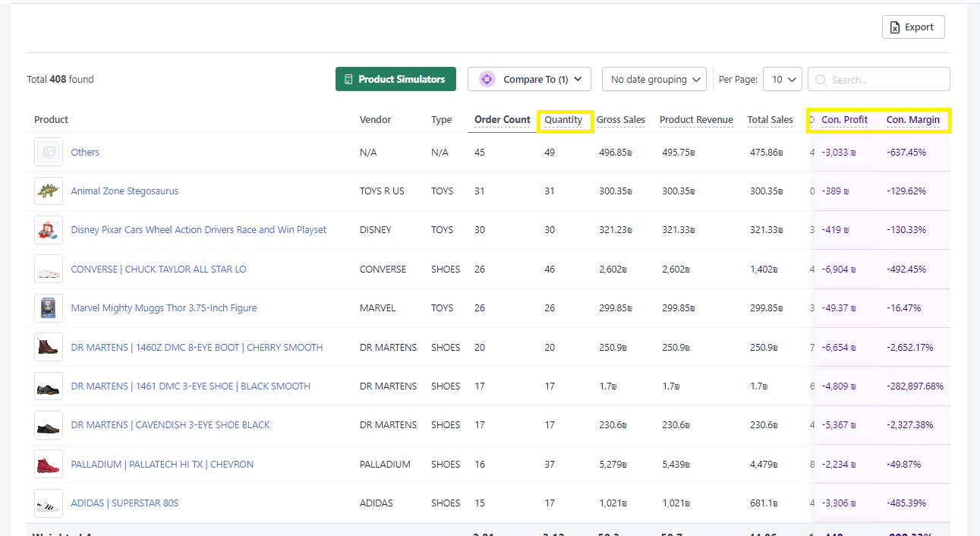Select the -5,367 Con. Profit value
This screenshot has height=536, width=980.
coord(839,424)
